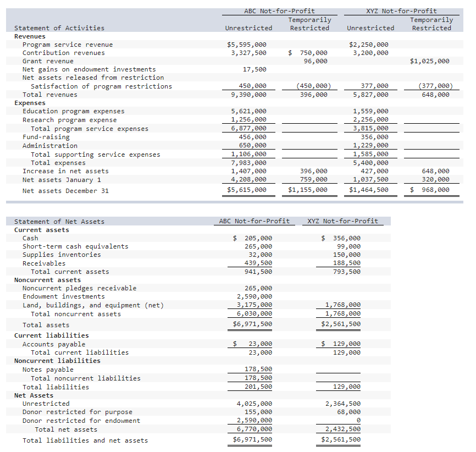Click the endowment gains value 17,500
This screenshot has height=452, width=476.
click(x=254, y=69)
